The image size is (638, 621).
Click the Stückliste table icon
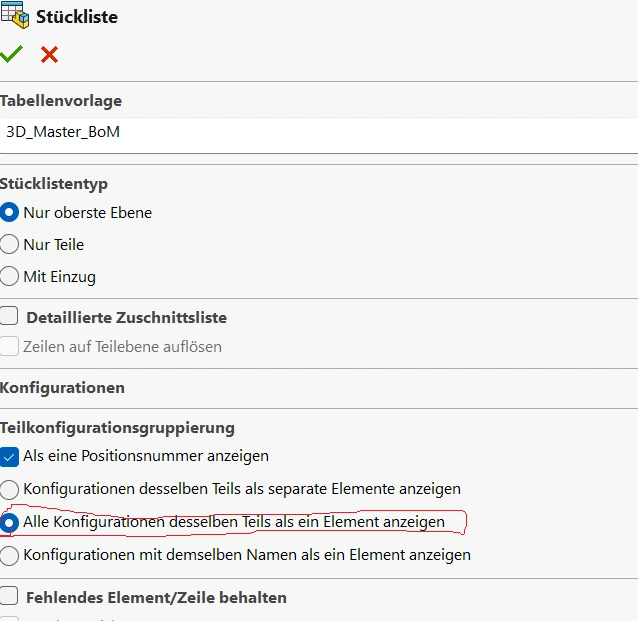[14, 16]
